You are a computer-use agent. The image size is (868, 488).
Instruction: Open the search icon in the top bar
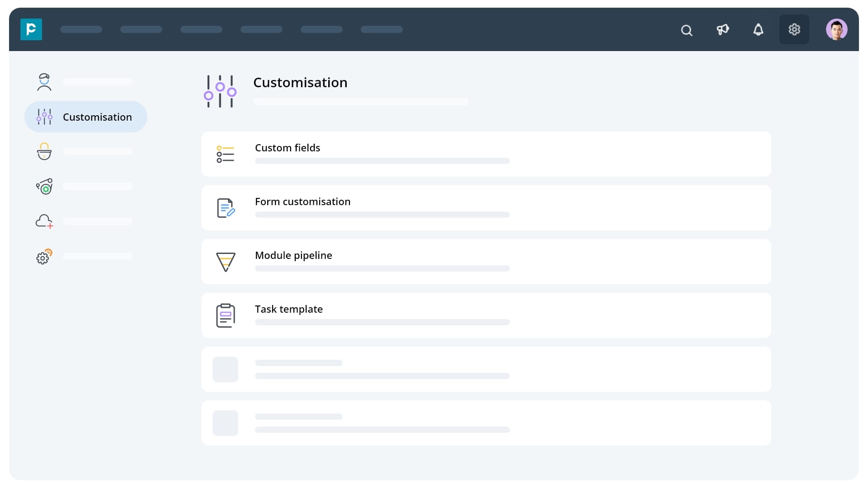(686, 30)
